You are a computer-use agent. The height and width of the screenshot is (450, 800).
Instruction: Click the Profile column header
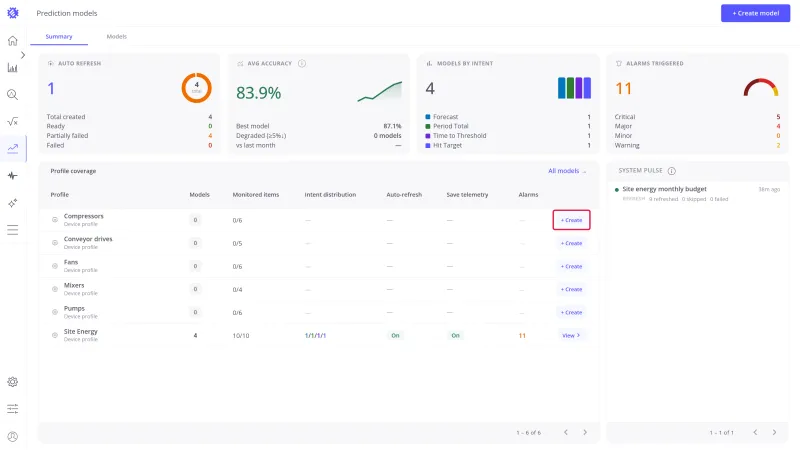tap(60, 195)
